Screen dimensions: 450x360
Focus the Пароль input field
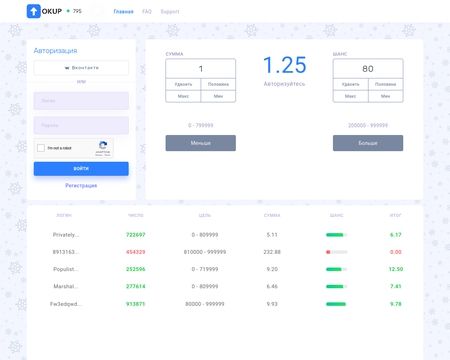click(x=81, y=125)
